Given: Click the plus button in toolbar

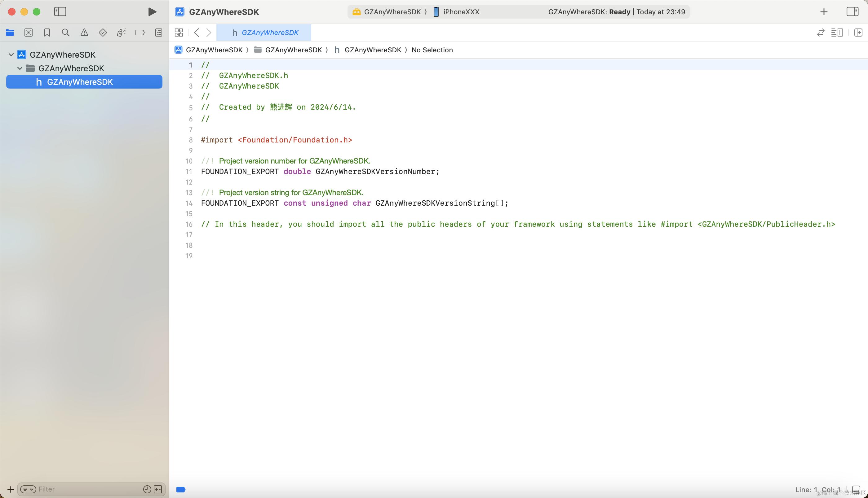Looking at the screenshot, I should 824,12.
